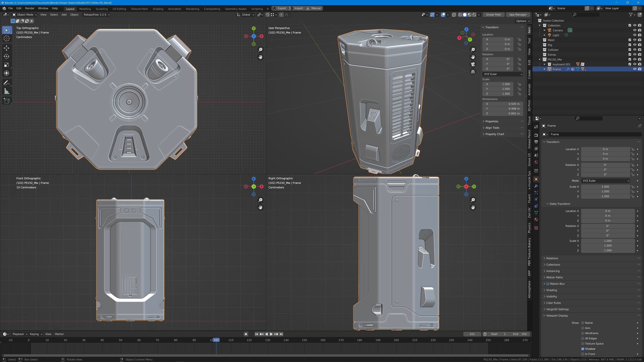Open Material properties tab icon
The image size is (644, 362).
(x=536, y=220)
